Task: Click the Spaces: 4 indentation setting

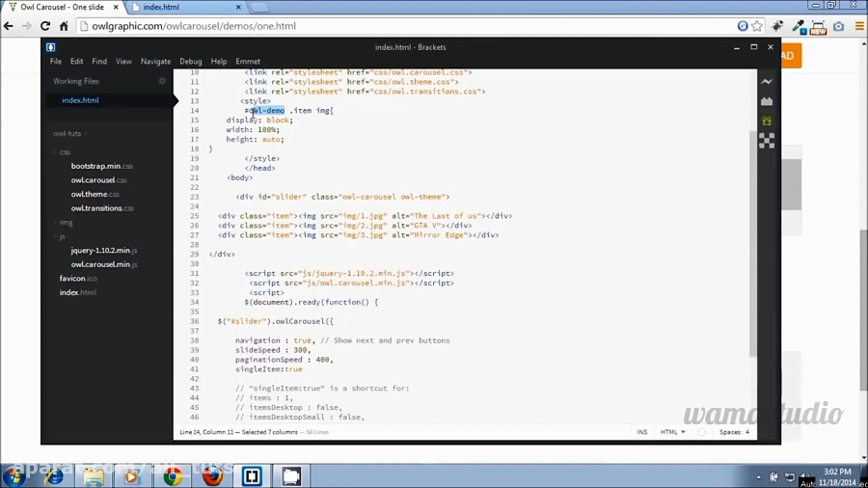Action: (x=734, y=432)
